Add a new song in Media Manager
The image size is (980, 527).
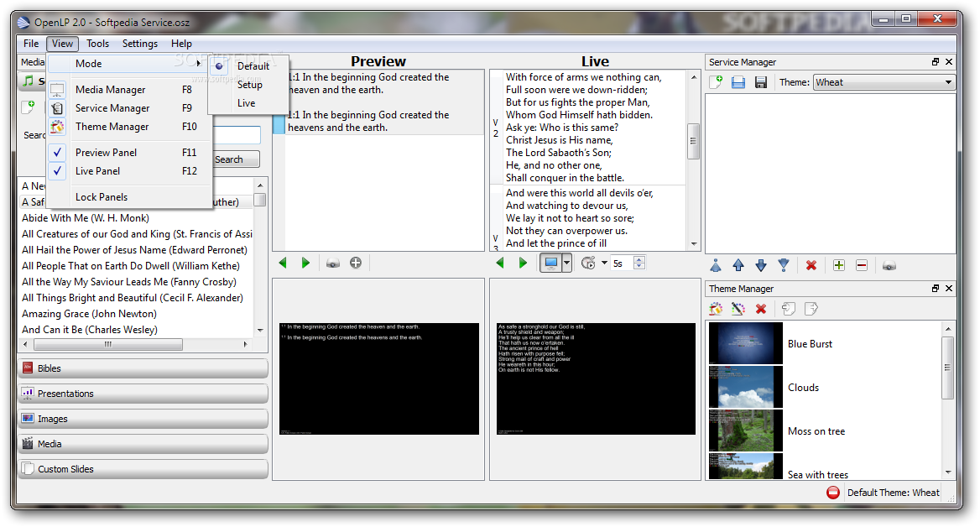(x=29, y=107)
